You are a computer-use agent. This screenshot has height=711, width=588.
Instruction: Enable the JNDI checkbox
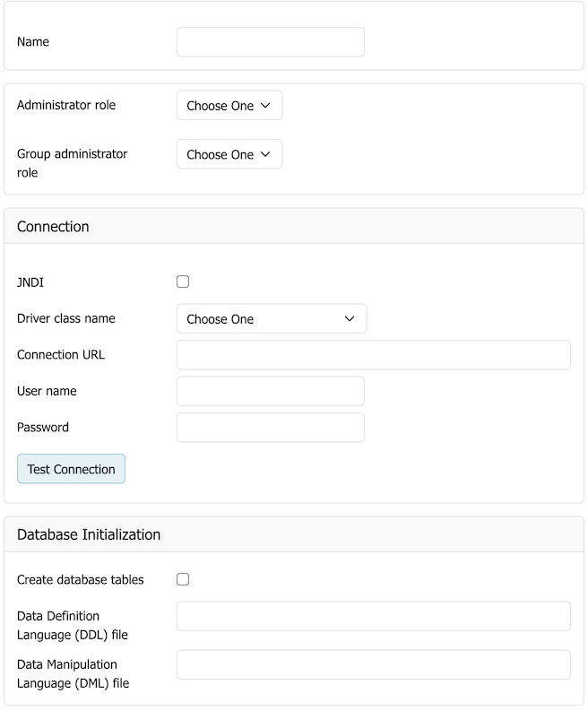(183, 282)
